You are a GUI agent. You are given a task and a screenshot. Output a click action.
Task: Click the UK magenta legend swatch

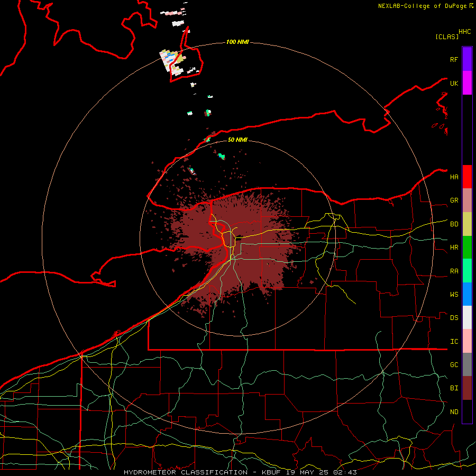pos(467,83)
